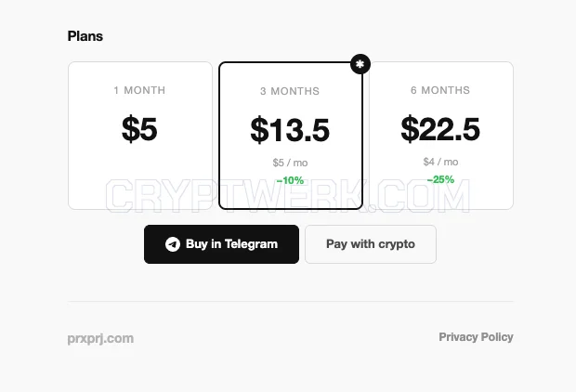576x392 pixels.
Task: Choose Pay with crypto
Action: (x=371, y=244)
